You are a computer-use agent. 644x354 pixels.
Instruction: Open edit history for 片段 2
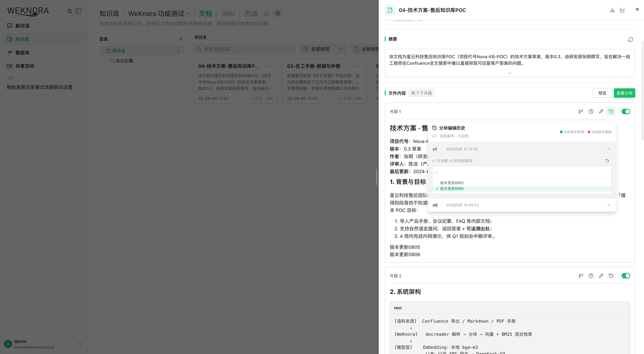(611, 276)
